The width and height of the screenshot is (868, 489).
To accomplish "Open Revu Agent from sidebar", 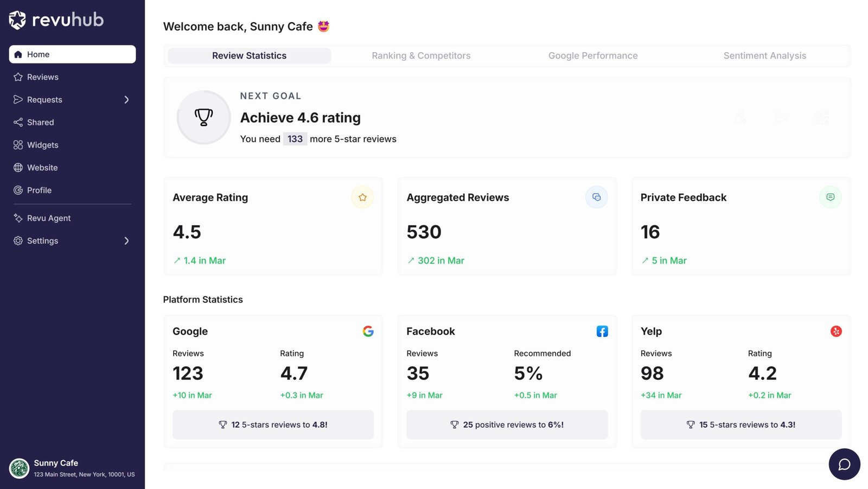I will point(49,218).
